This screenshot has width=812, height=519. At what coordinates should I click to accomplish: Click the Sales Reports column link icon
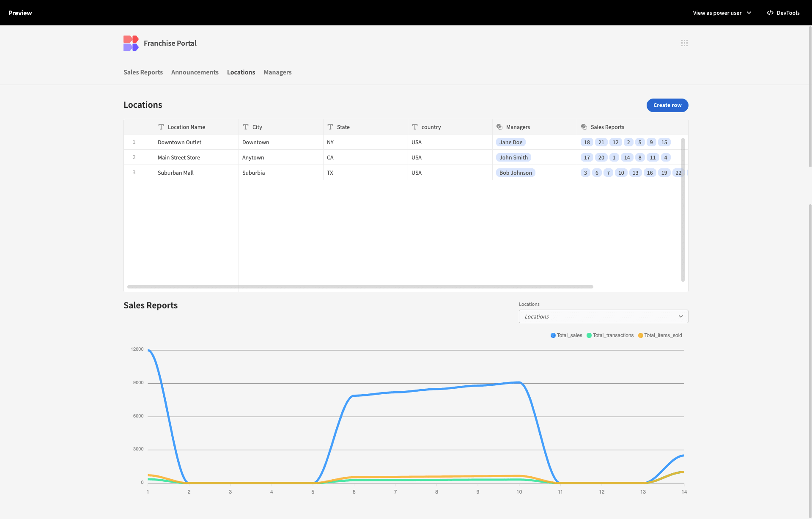[x=584, y=127]
